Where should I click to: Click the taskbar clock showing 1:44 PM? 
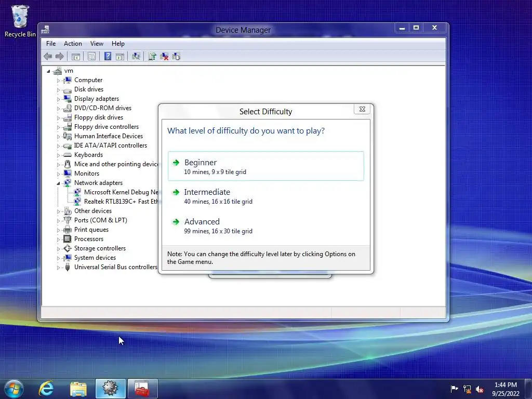pos(506,389)
